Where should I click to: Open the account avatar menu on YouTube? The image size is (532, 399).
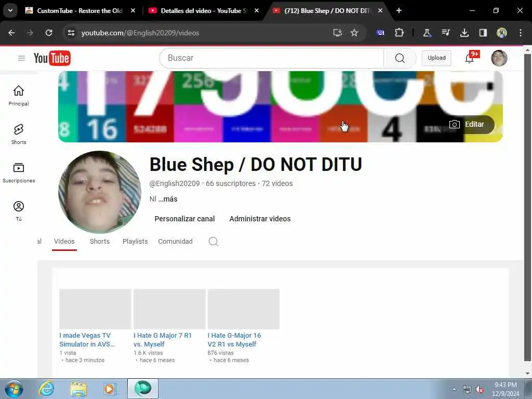[x=499, y=58]
